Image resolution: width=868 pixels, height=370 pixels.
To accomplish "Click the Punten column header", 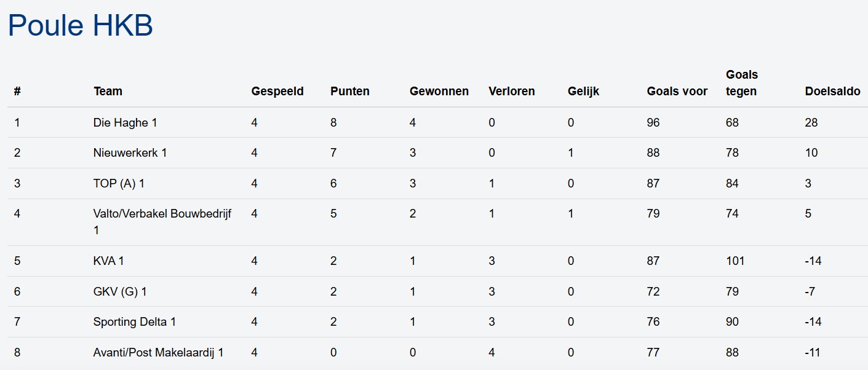I will click(x=350, y=92).
